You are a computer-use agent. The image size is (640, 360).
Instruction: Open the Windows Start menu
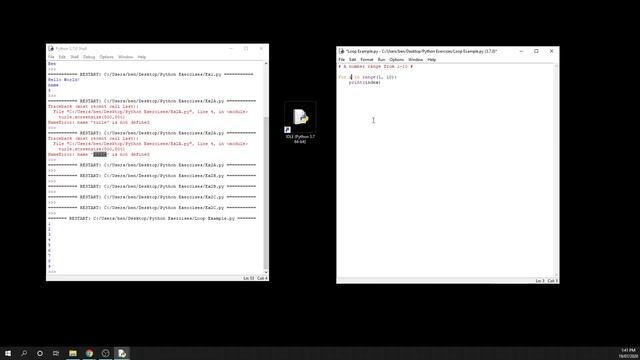8,353
